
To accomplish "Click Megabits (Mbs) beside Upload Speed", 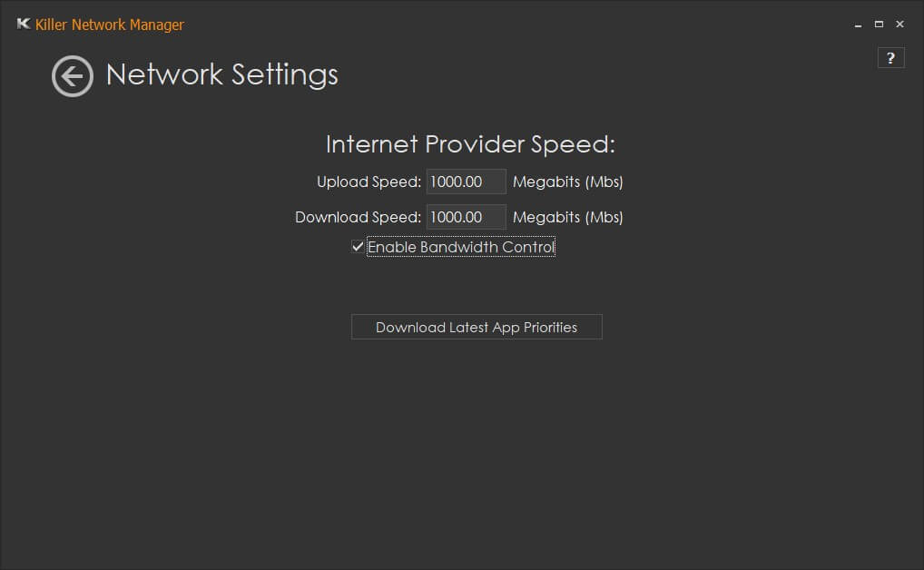I will (x=567, y=182).
